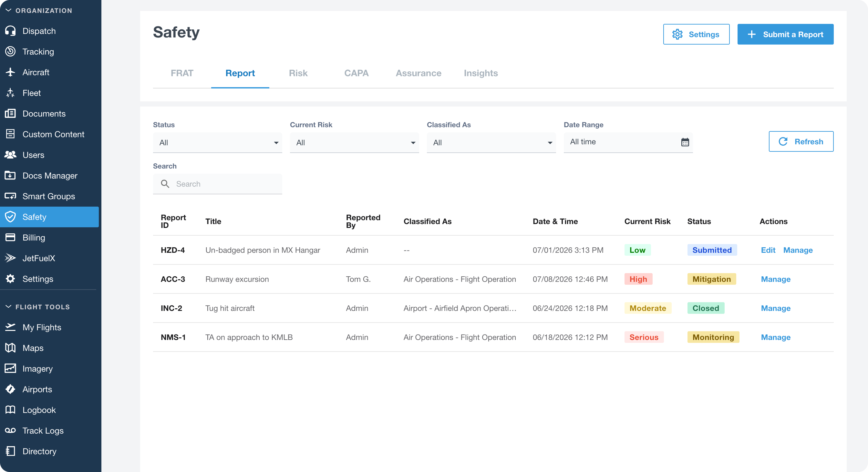Viewport: 868px width, 472px height.
Task: Click the Directory notebook icon
Action: click(x=10, y=451)
